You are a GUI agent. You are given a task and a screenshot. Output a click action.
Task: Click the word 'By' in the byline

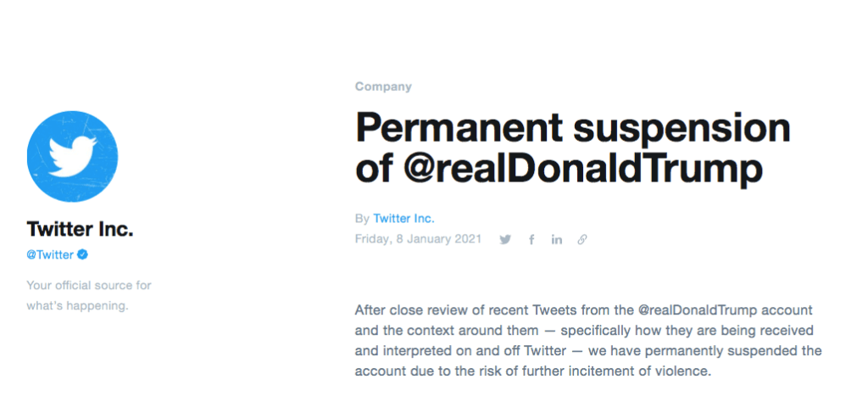point(362,219)
